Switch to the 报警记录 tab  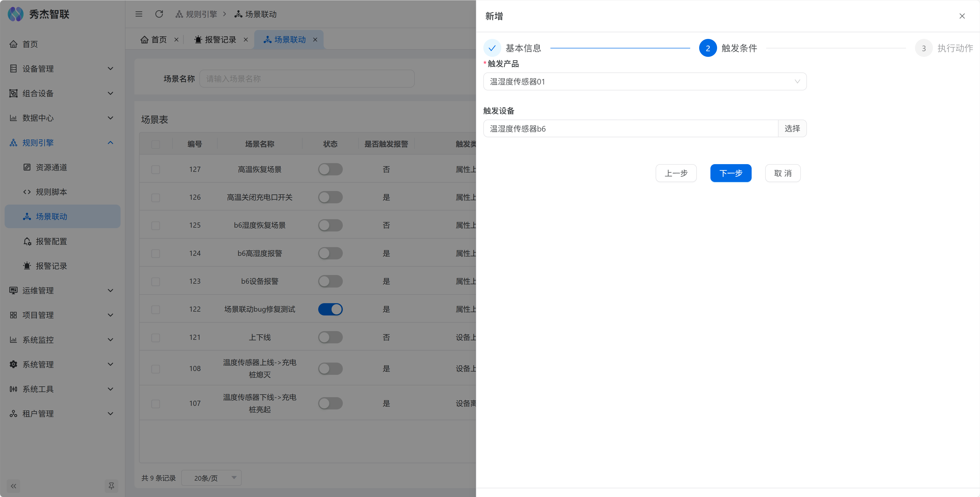220,40
